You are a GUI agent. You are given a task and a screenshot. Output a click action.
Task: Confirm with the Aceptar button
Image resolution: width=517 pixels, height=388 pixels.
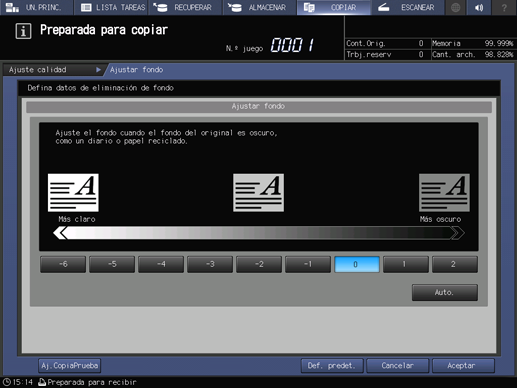pyautogui.click(x=463, y=366)
